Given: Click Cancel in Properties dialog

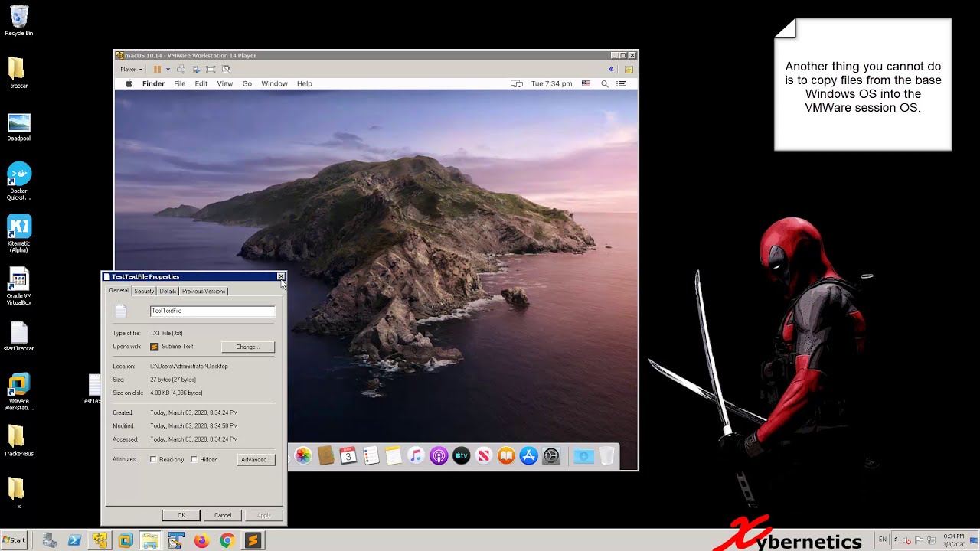Looking at the screenshot, I should pos(223,515).
